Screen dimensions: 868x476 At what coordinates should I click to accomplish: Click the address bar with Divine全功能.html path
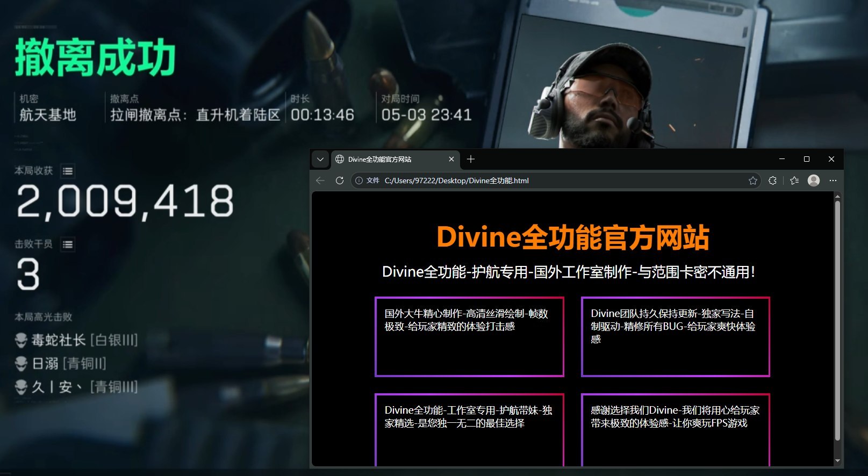tap(556, 181)
